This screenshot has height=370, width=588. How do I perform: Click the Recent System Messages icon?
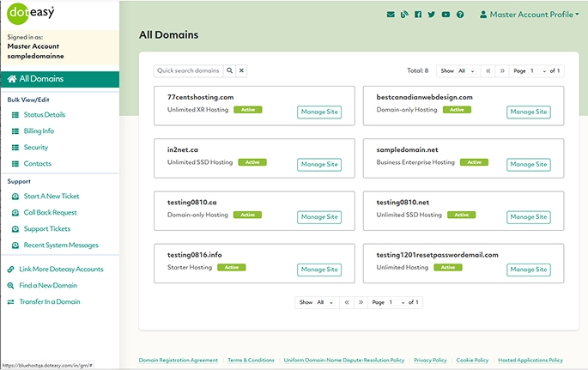[15, 246]
